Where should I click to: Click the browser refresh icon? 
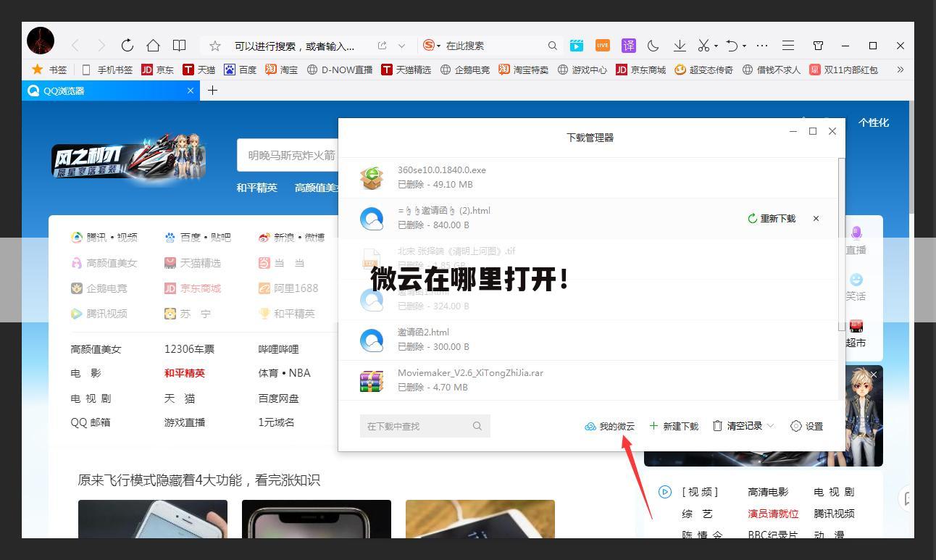pyautogui.click(x=128, y=46)
